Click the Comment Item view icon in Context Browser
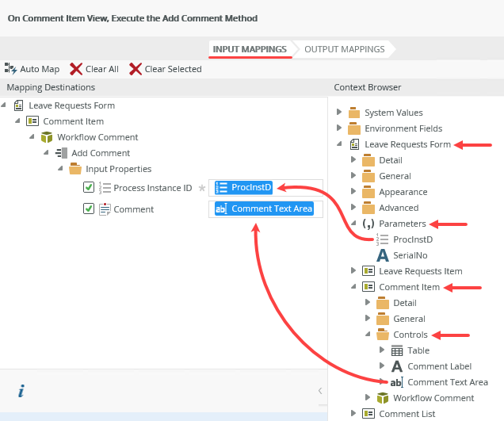504x421 pixels. [x=368, y=287]
